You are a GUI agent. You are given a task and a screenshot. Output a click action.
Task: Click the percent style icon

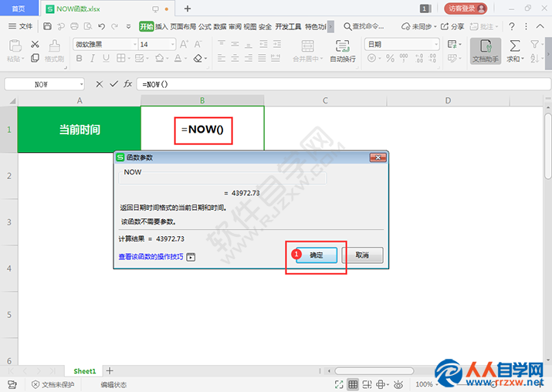pyautogui.click(x=390, y=58)
